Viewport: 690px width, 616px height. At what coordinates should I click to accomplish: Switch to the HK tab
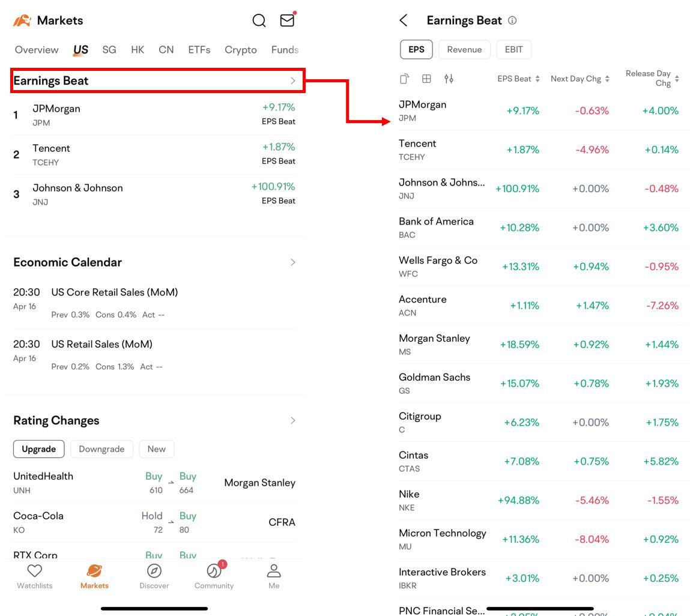[x=138, y=50]
